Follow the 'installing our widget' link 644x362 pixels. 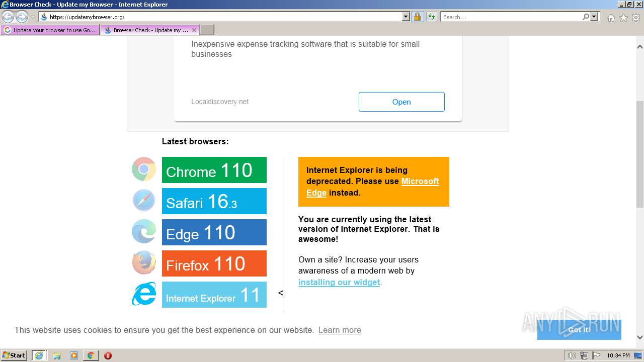pos(339,283)
